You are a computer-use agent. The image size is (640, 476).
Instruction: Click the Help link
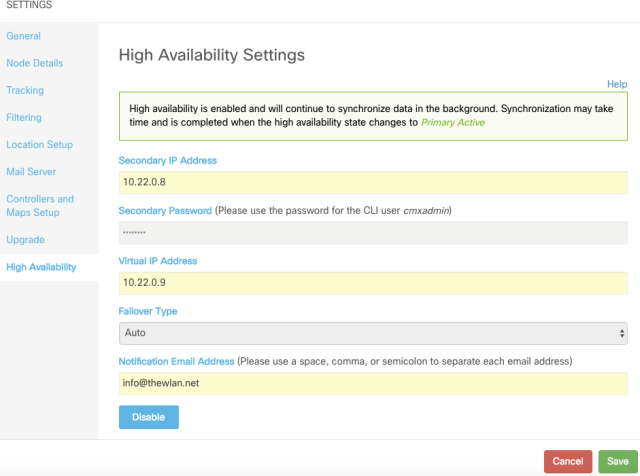[x=617, y=84]
